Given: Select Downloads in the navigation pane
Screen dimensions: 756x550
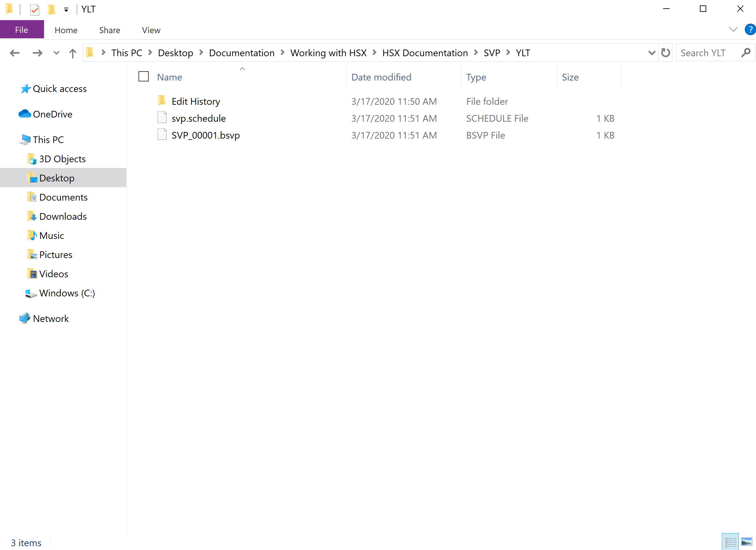Looking at the screenshot, I should [x=63, y=216].
